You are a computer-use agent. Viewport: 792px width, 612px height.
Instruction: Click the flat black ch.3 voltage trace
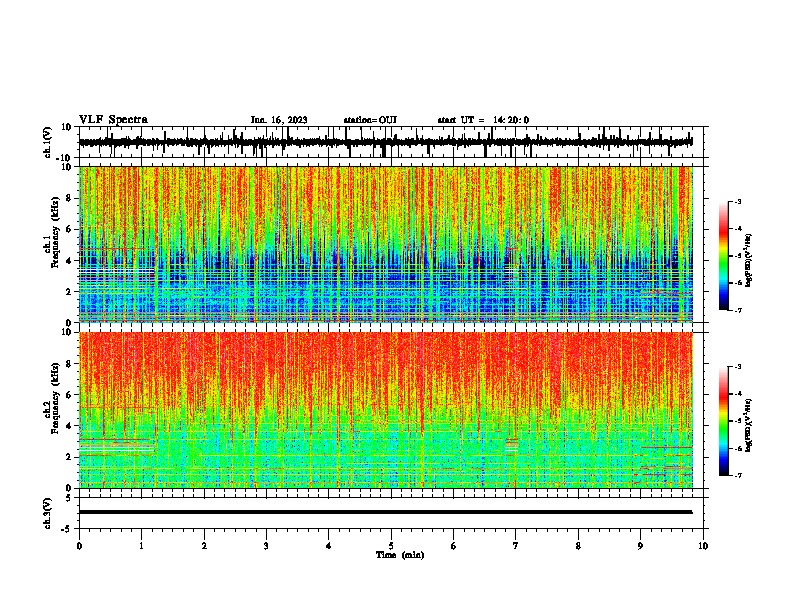point(385,512)
